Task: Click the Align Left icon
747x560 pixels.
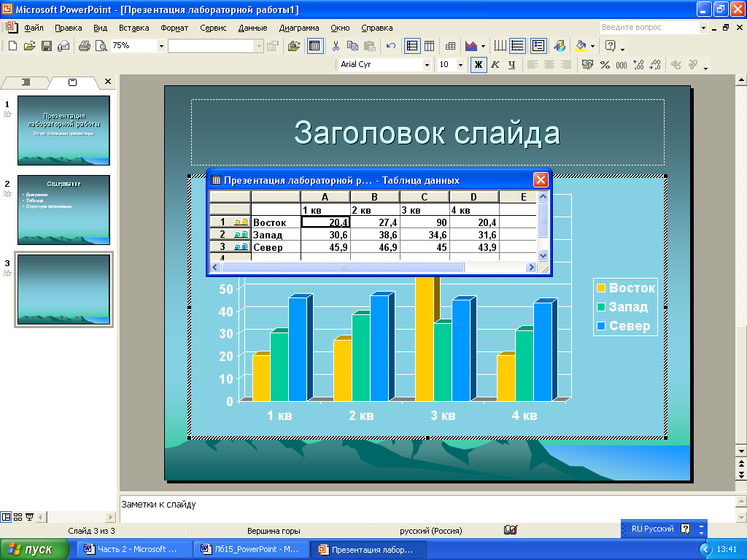Action: click(x=532, y=65)
